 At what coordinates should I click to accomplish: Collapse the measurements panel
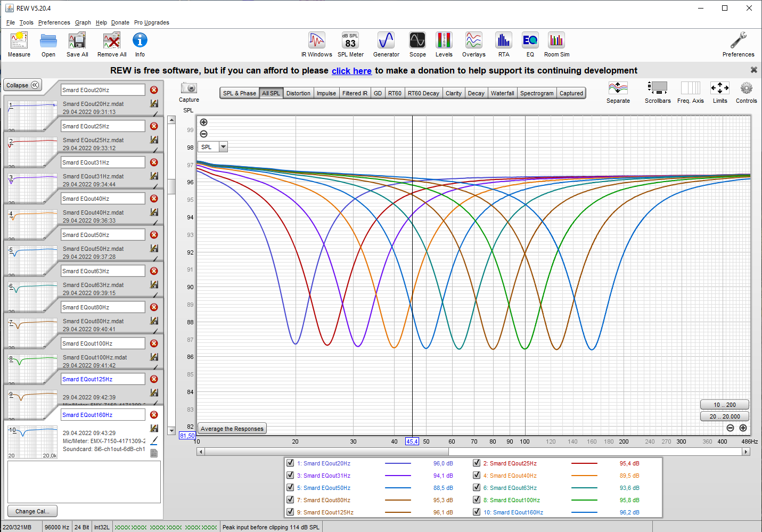(x=22, y=85)
